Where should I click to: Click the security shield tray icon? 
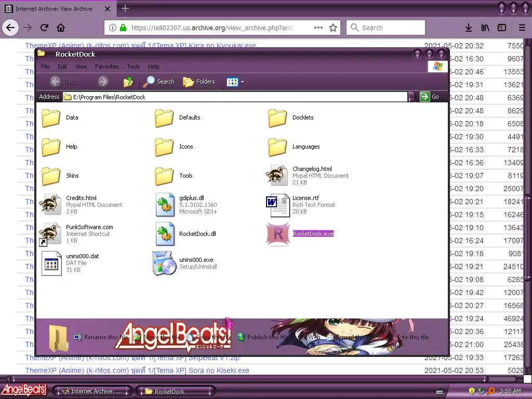pos(472,391)
